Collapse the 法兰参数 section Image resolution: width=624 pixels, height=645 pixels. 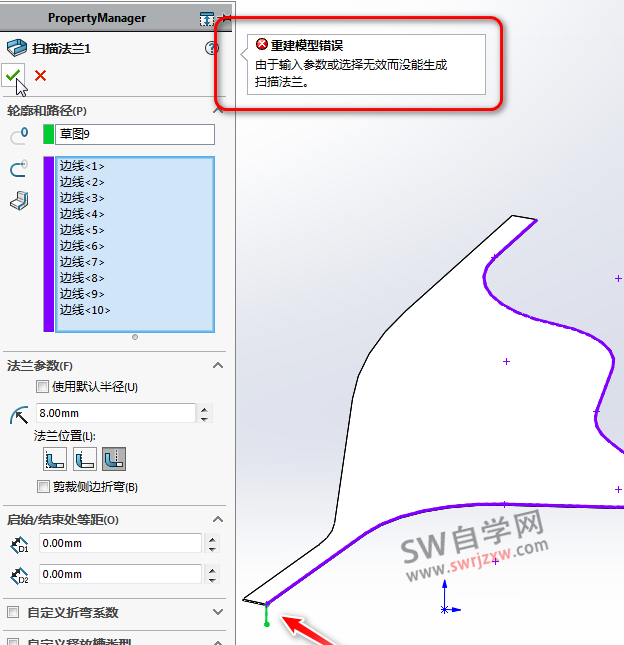pyautogui.click(x=218, y=366)
